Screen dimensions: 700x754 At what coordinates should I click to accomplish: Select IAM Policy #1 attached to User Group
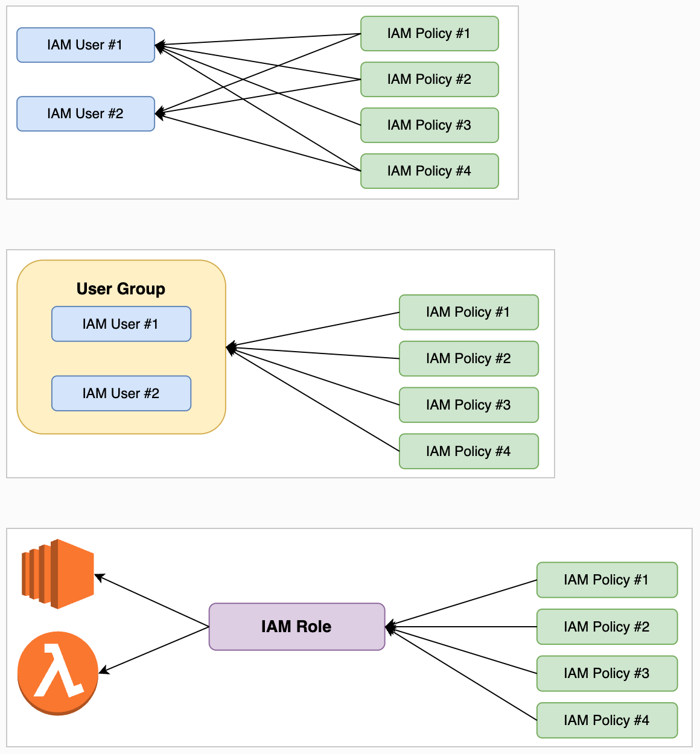tap(469, 312)
